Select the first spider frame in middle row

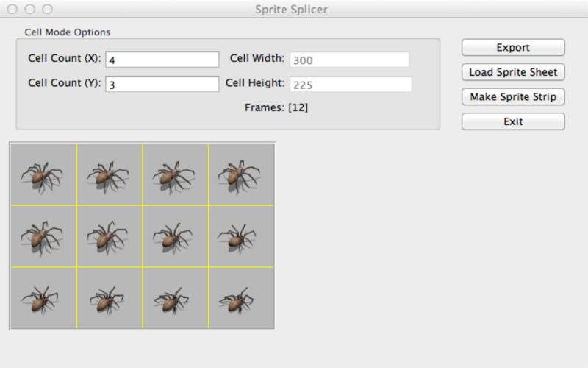[43, 236]
